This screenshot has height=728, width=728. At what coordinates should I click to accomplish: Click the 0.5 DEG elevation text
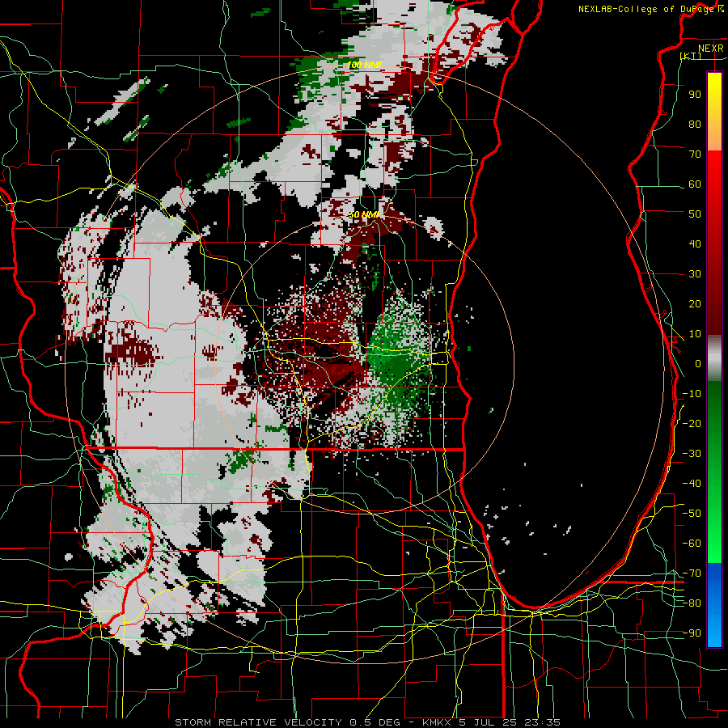click(x=376, y=722)
